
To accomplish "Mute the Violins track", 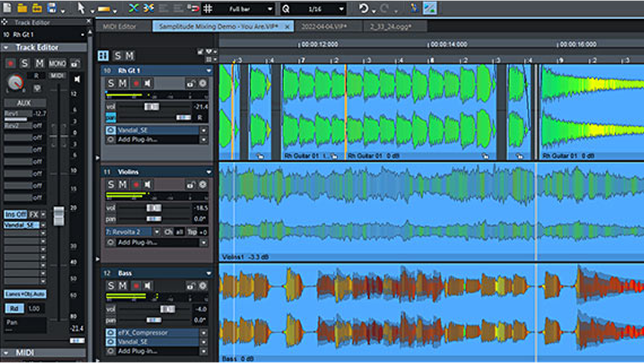I will (123, 184).
